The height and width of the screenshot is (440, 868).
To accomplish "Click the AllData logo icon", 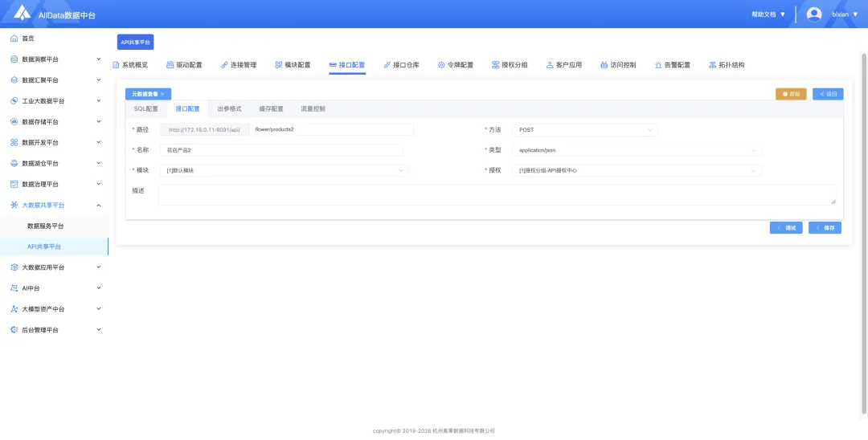I will point(23,12).
